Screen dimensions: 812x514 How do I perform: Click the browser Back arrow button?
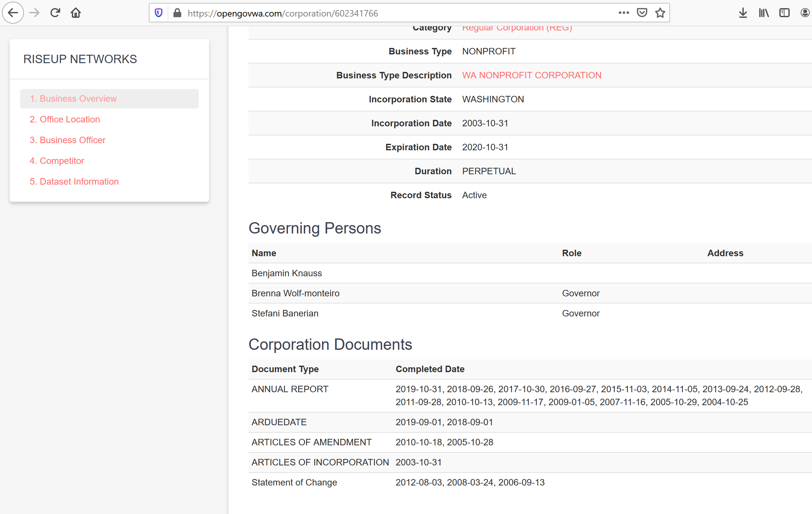[13, 13]
